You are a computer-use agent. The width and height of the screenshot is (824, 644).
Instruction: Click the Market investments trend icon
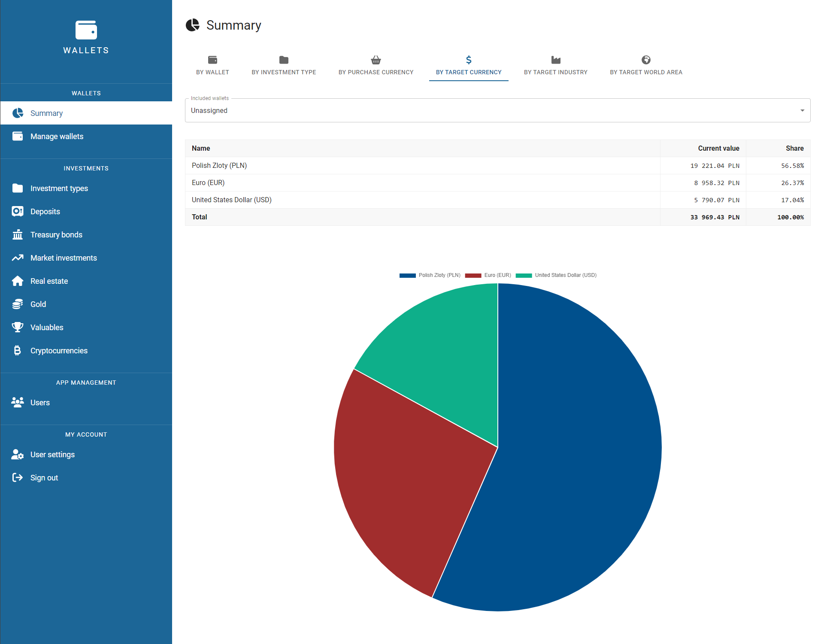point(18,258)
